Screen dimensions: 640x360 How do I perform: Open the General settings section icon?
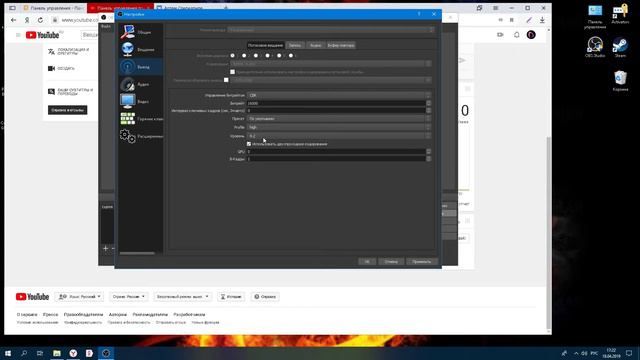click(x=127, y=31)
